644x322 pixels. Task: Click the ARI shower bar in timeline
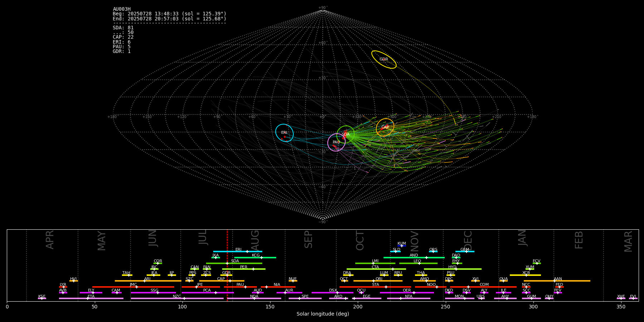[148, 281]
